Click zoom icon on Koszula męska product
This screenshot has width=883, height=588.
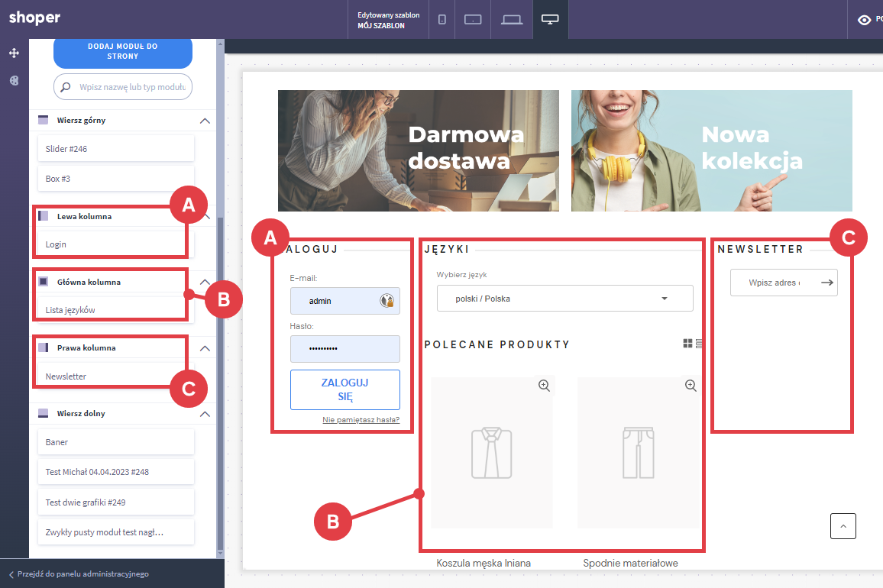coord(544,386)
